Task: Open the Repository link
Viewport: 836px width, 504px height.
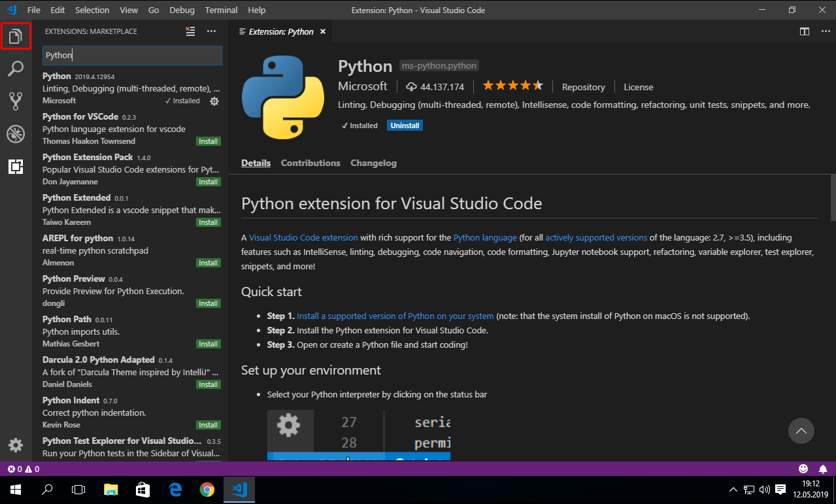Action: click(583, 87)
